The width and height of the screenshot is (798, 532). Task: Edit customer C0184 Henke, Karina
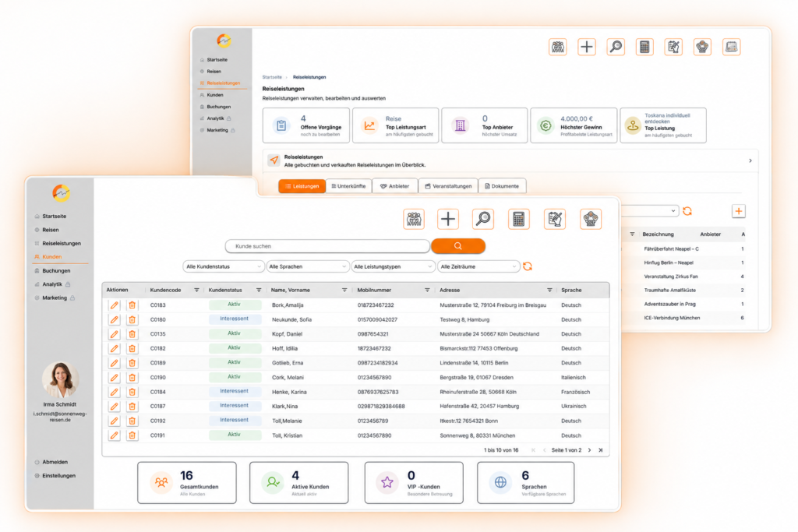pos(115,392)
